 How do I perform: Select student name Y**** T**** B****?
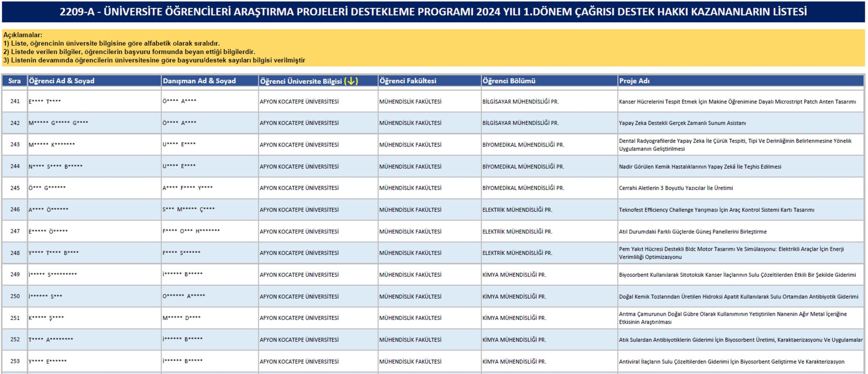[x=54, y=253]
